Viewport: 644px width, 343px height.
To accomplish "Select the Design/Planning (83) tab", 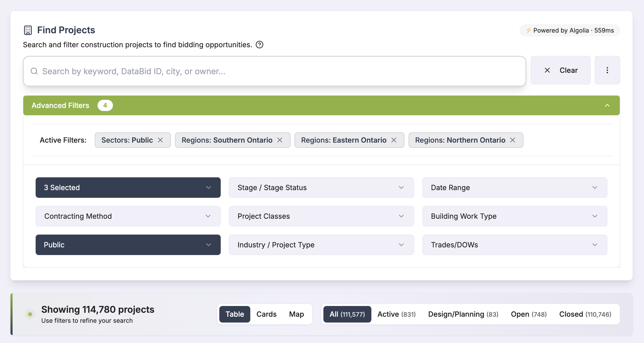I will 463,314.
